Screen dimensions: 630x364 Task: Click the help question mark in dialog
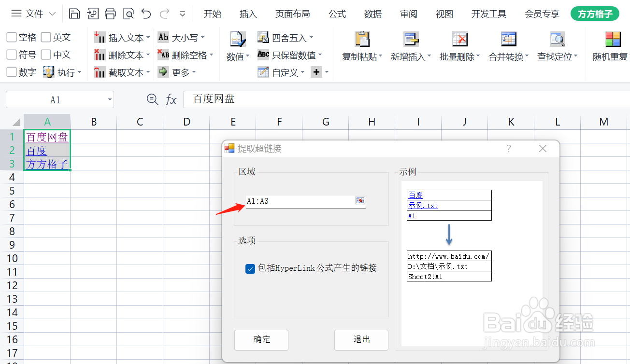tap(509, 149)
